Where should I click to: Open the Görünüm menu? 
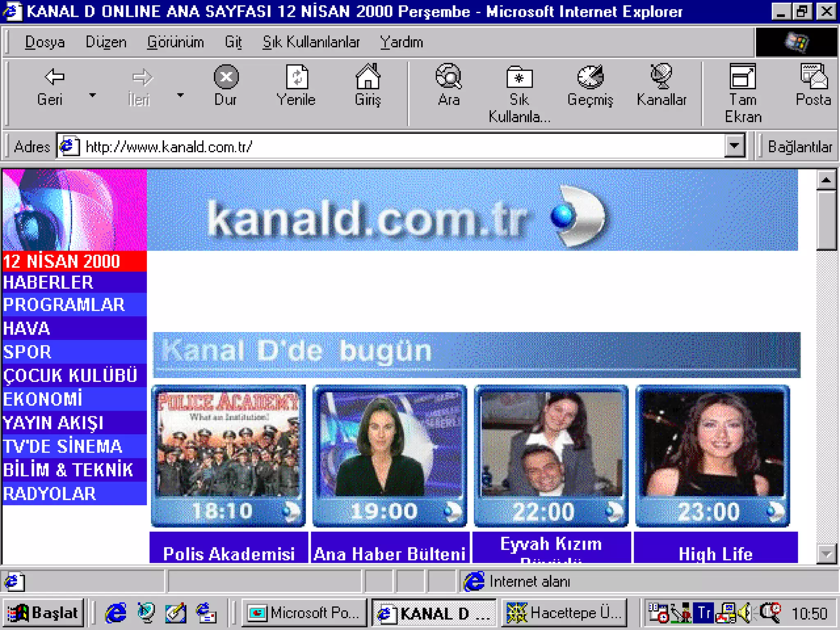pyautogui.click(x=176, y=42)
